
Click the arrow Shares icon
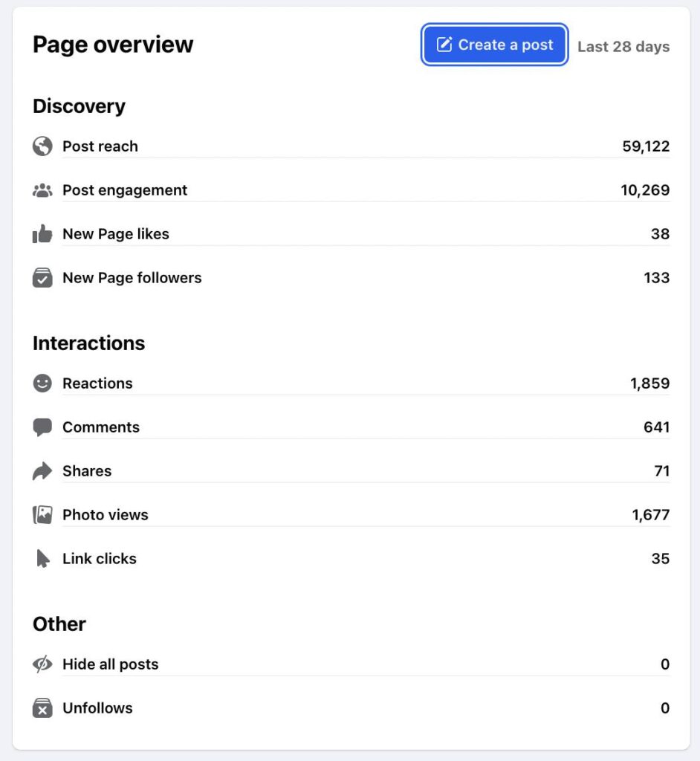click(x=42, y=471)
